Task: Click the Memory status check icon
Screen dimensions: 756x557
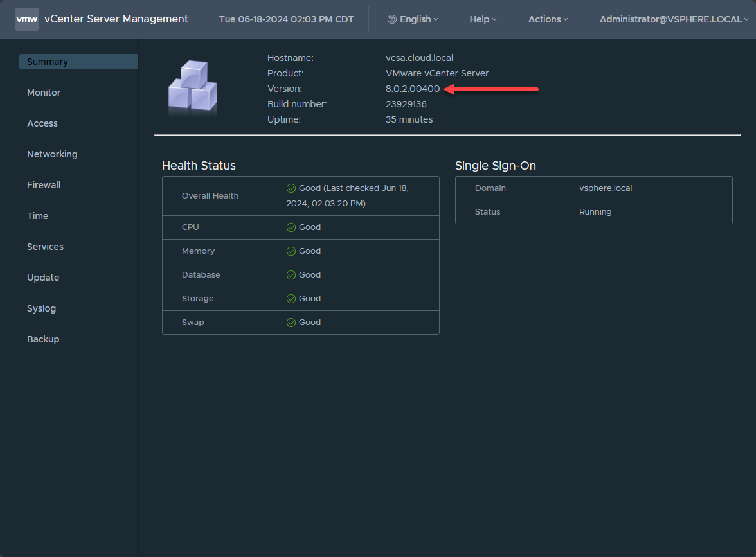Action: pyautogui.click(x=291, y=251)
